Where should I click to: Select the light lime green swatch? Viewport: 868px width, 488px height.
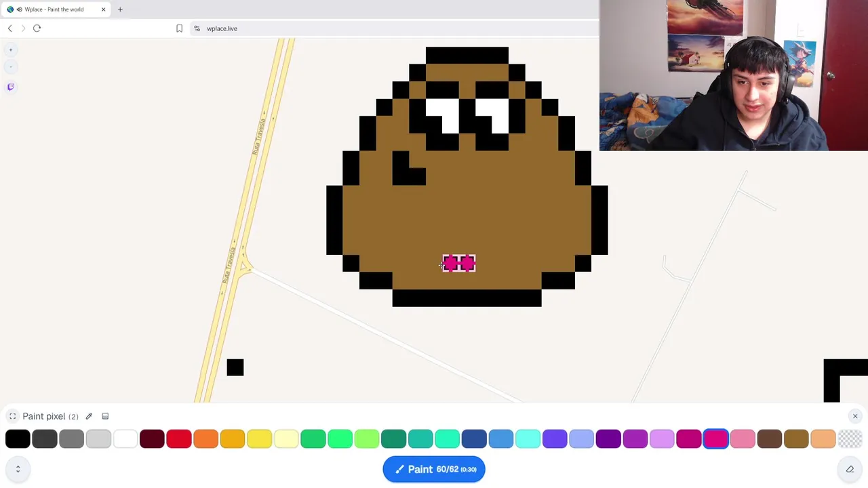(367, 439)
